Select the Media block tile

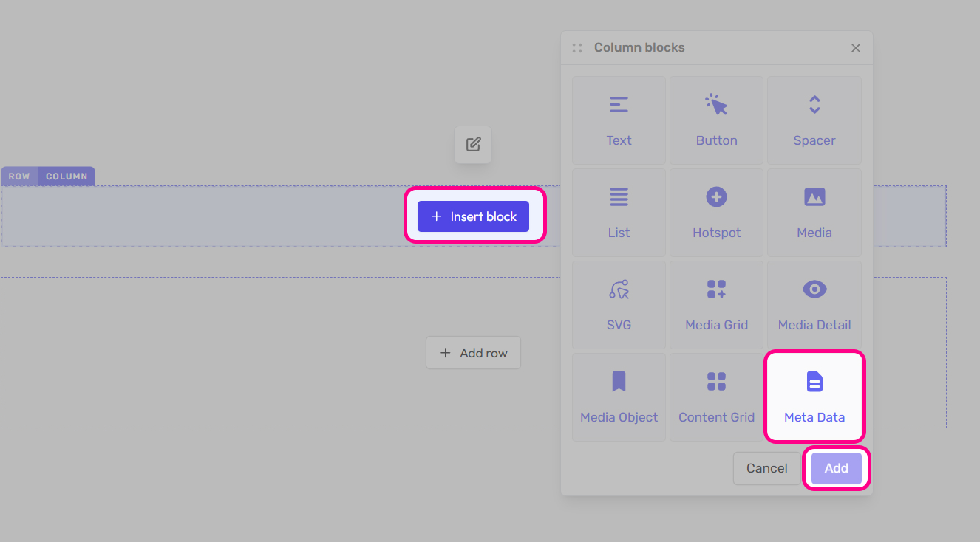pos(814,213)
